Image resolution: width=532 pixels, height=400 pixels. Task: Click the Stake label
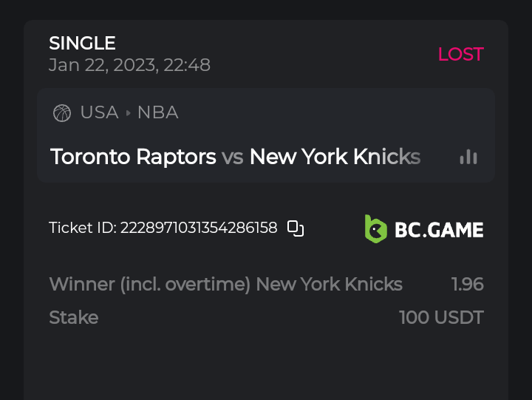click(x=73, y=318)
